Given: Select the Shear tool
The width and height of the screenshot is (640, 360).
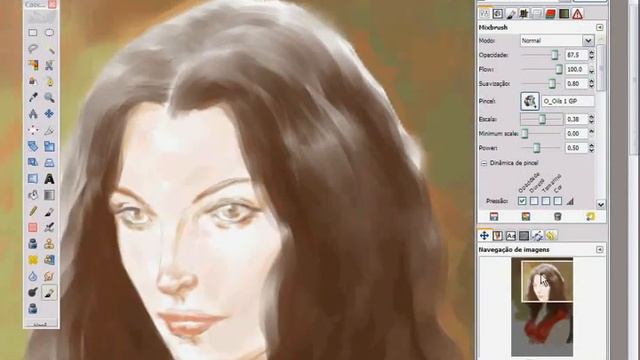Looking at the screenshot, I should pyautogui.click(x=33, y=162).
